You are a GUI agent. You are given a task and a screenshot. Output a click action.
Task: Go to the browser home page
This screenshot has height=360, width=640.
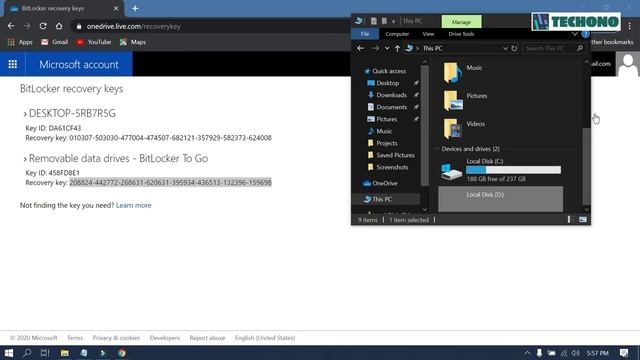59,26
